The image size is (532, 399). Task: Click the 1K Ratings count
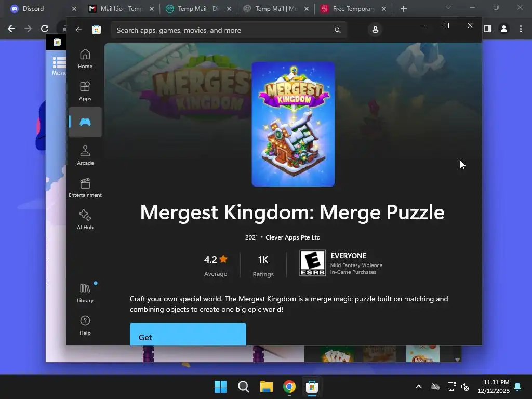263,265
